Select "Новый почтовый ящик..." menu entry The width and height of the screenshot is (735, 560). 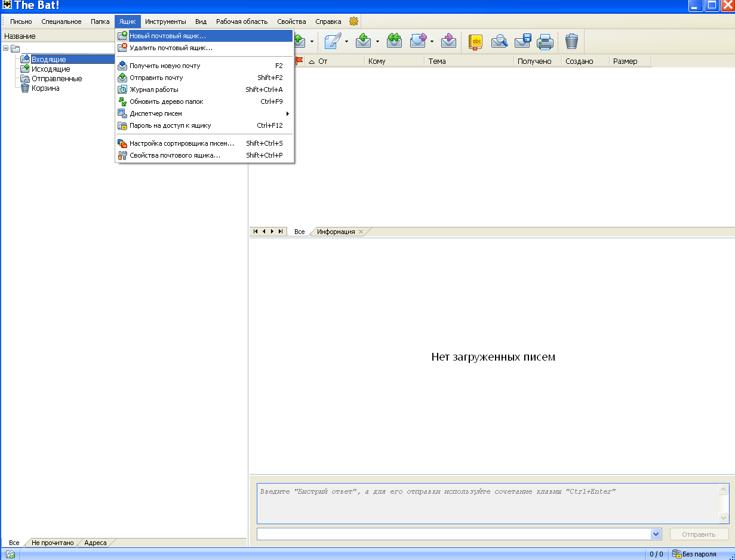168,36
